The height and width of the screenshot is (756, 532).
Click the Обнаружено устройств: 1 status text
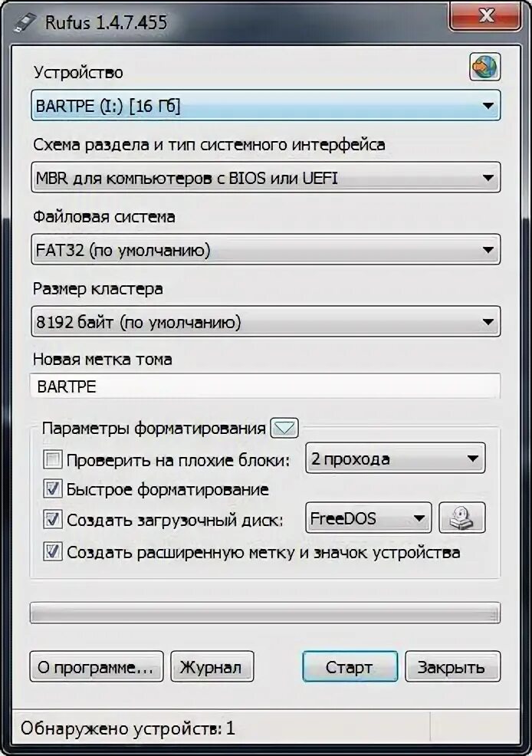pos(128,728)
